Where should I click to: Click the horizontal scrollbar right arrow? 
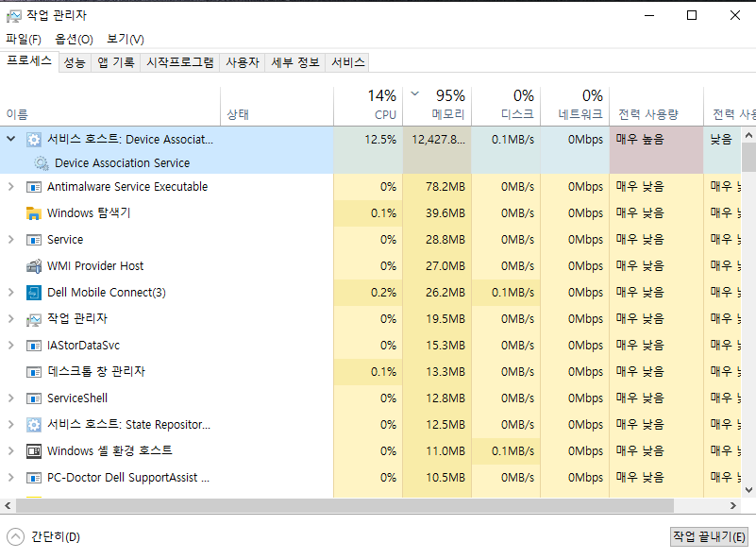[x=733, y=505]
